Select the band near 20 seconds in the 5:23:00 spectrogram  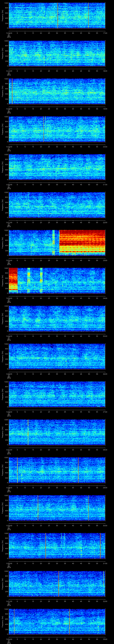coord(41,280)
